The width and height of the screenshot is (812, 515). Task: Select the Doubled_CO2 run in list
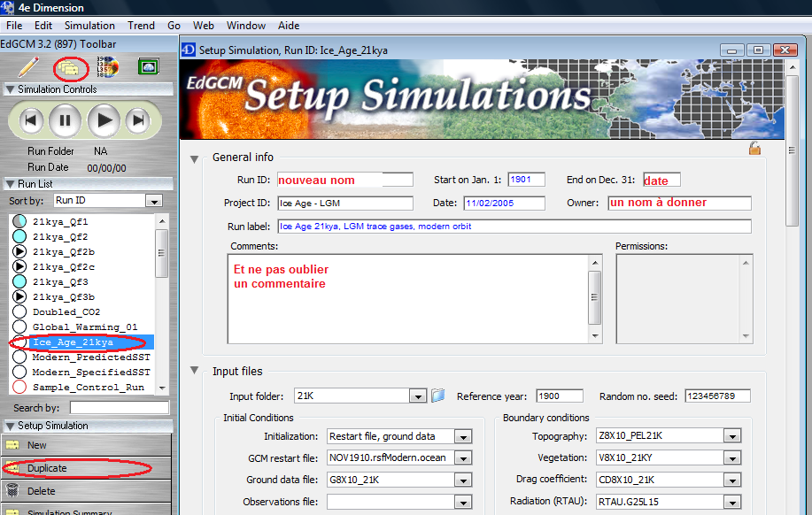pos(66,312)
